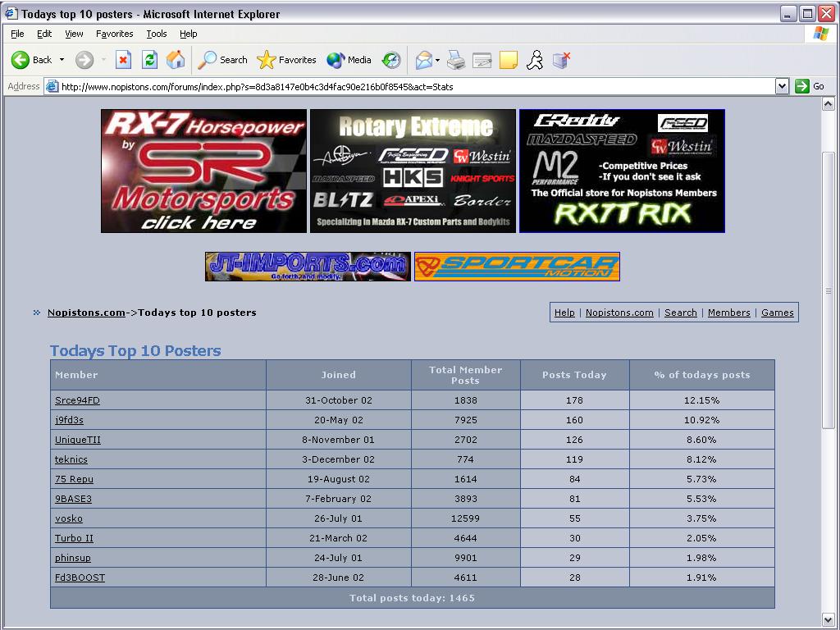Image resolution: width=840 pixels, height=630 pixels.
Task: Click the Back navigation button
Action: (33, 60)
